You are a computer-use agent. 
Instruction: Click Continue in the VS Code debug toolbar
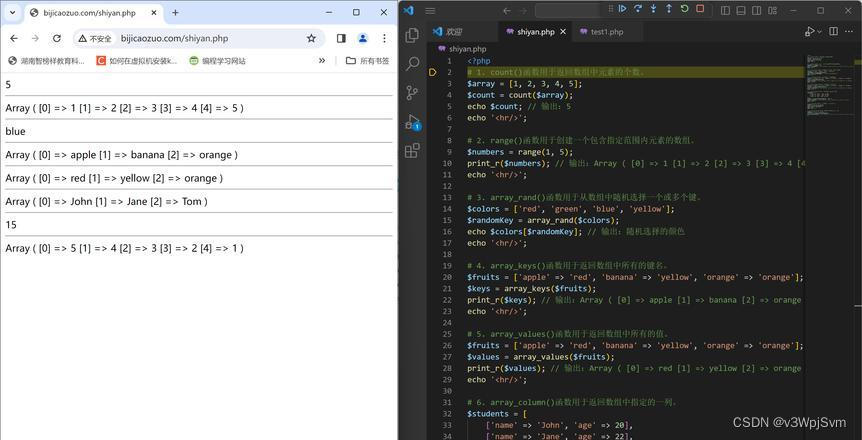point(623,9)
